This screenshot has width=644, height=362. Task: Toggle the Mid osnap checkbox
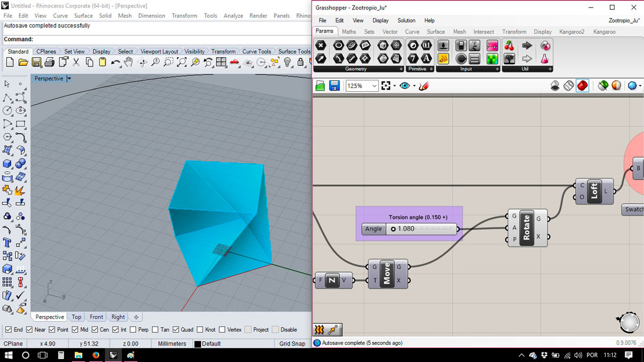tap(75, 330)
